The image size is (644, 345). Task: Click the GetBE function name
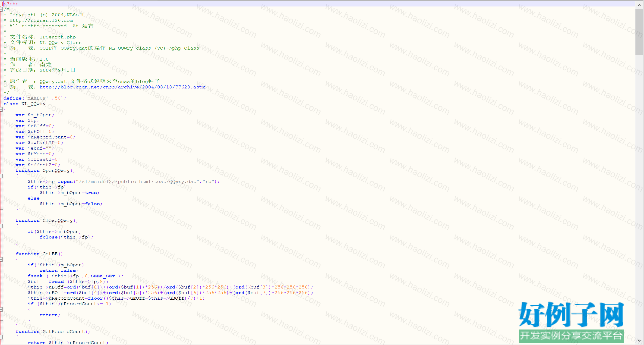[50, 254]
